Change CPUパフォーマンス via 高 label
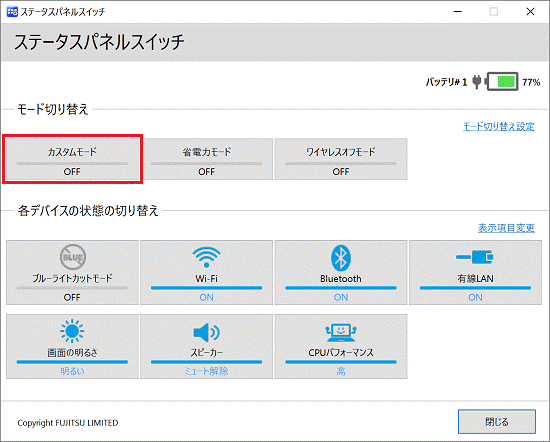The width and height of the screenshot is (550, 442). tap(341, 371)
